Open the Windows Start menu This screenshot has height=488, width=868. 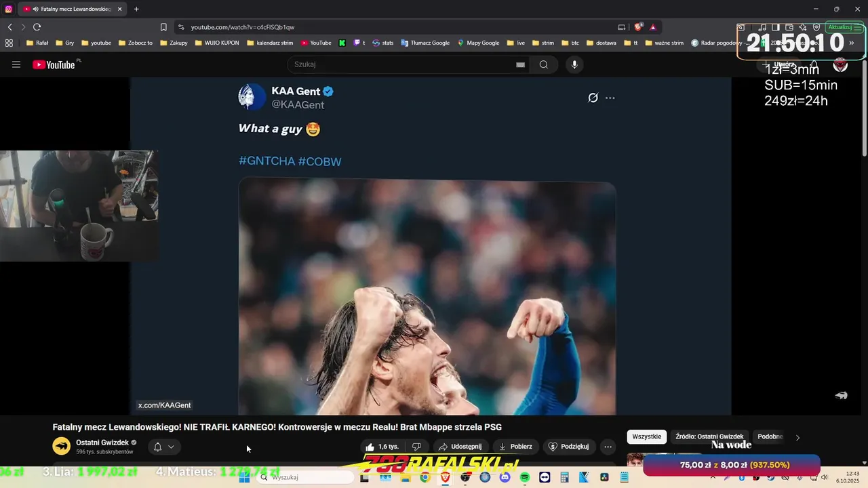244,477
